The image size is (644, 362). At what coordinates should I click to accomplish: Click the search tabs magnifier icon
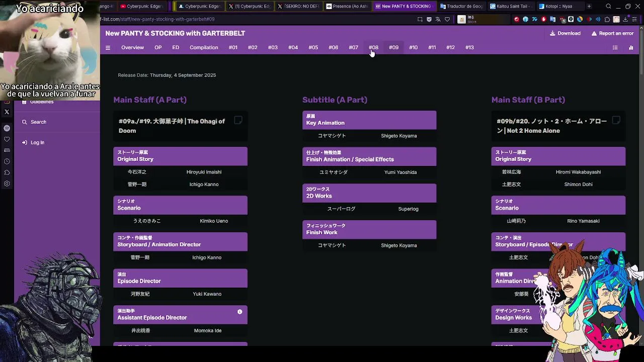[608, 7]
